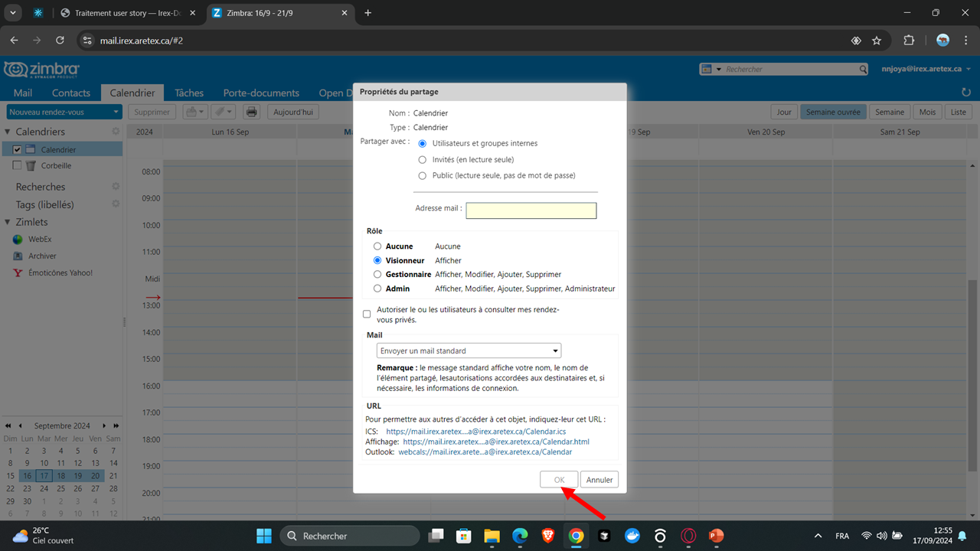Viewport: 980px width, 551px height.
Task: Click the Windows Start button
Action: tap(264, 536)
